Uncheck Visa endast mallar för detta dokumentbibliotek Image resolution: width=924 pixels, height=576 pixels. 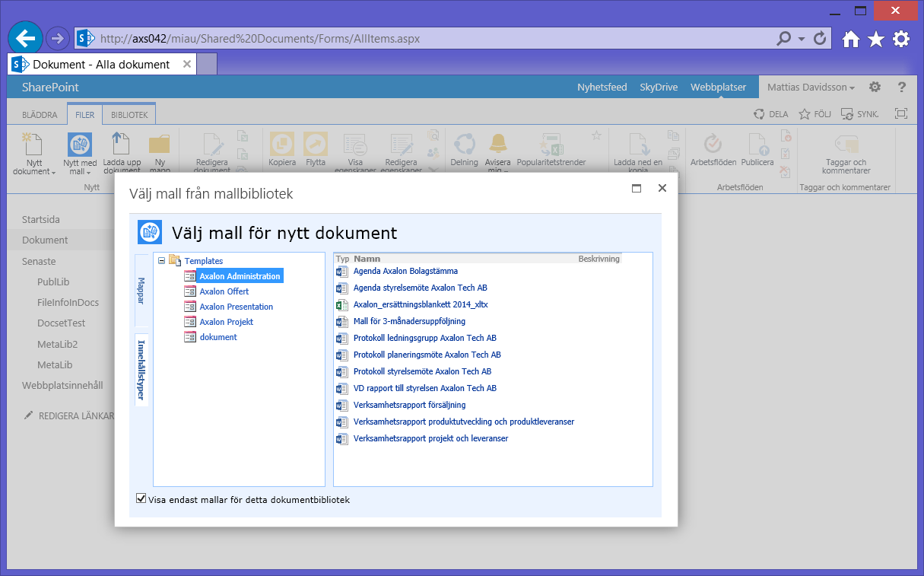(141, 499)
